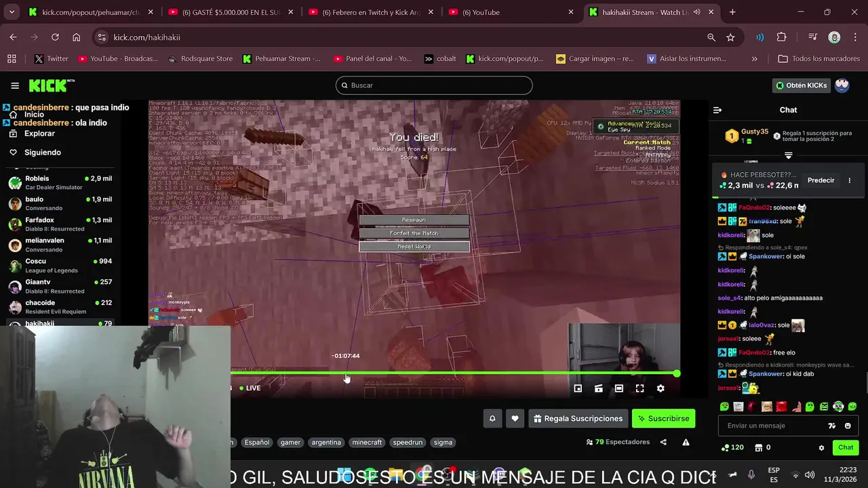Open the chat emote picker smiley

848,426
